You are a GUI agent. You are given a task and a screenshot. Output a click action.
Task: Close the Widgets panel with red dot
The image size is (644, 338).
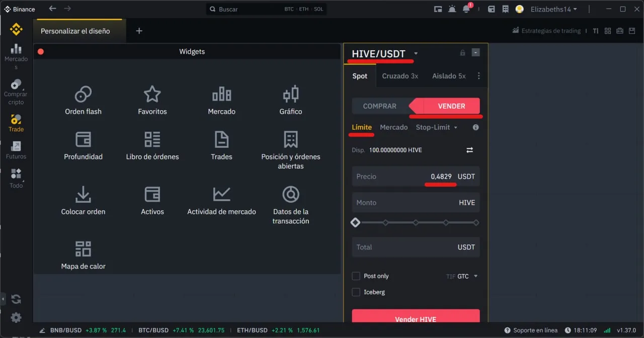(x=41, y=51)
